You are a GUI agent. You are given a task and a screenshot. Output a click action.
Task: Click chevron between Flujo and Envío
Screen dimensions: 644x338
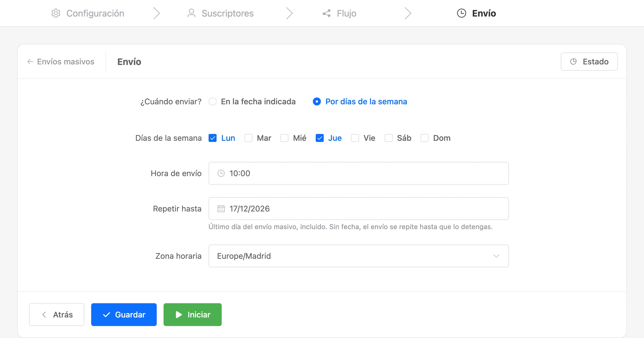click(x=408, y=13)
